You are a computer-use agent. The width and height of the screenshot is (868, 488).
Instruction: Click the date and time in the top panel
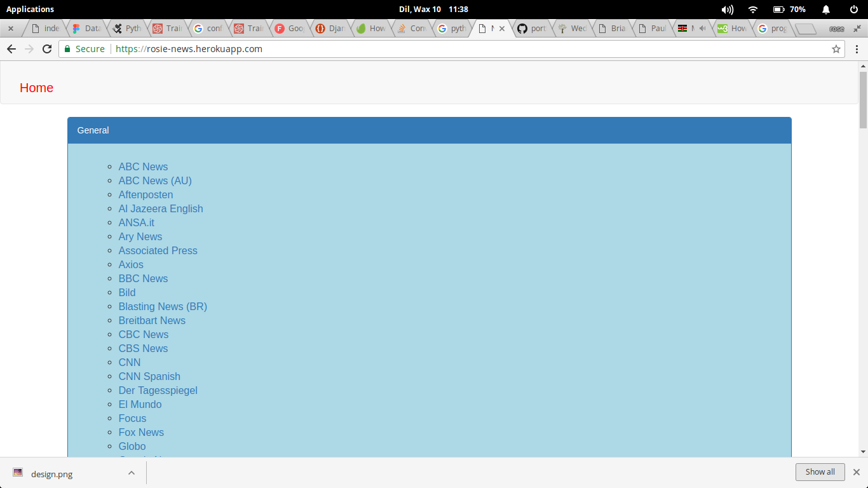(x=433, y=10)
